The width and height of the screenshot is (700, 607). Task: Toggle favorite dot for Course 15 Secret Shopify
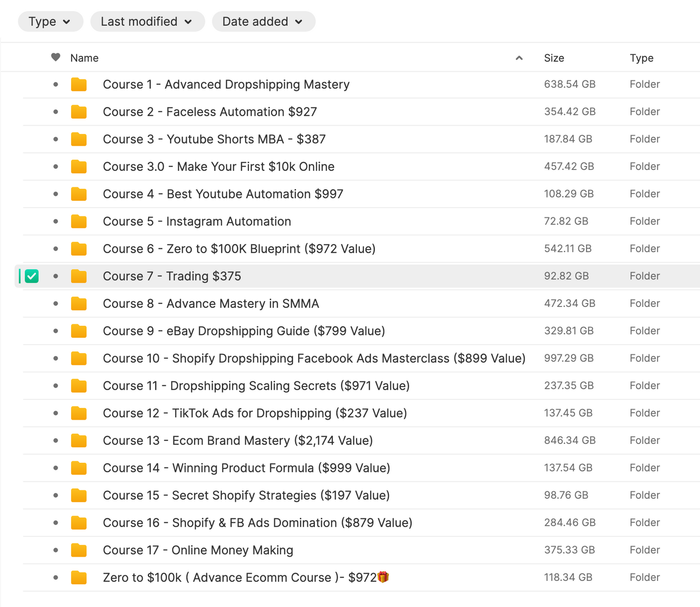56,496
